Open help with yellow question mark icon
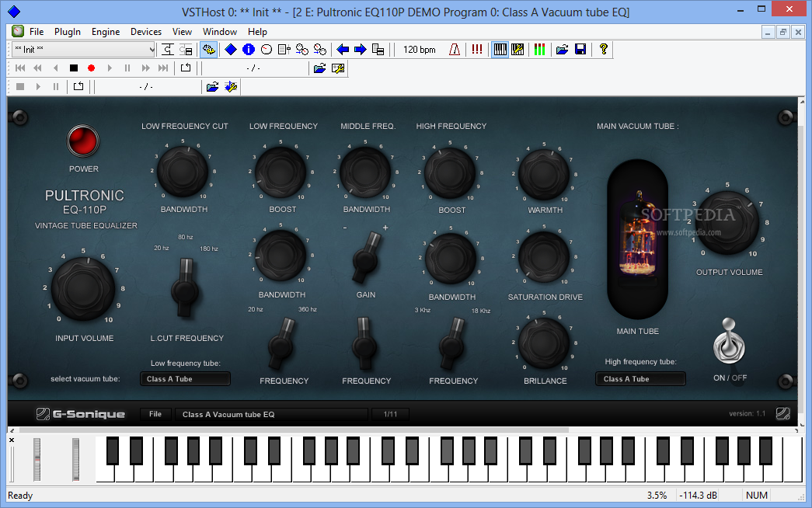 coord(603,50)
